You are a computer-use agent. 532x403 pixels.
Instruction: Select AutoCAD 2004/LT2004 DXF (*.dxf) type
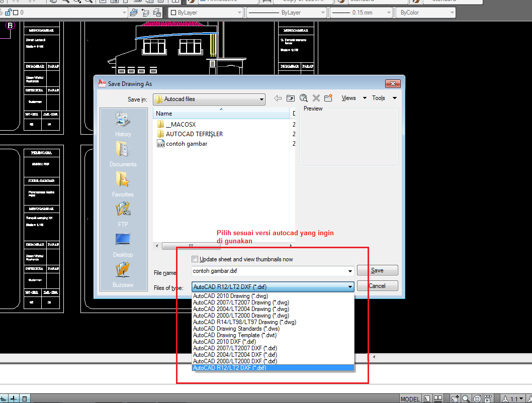click(273, 355)
